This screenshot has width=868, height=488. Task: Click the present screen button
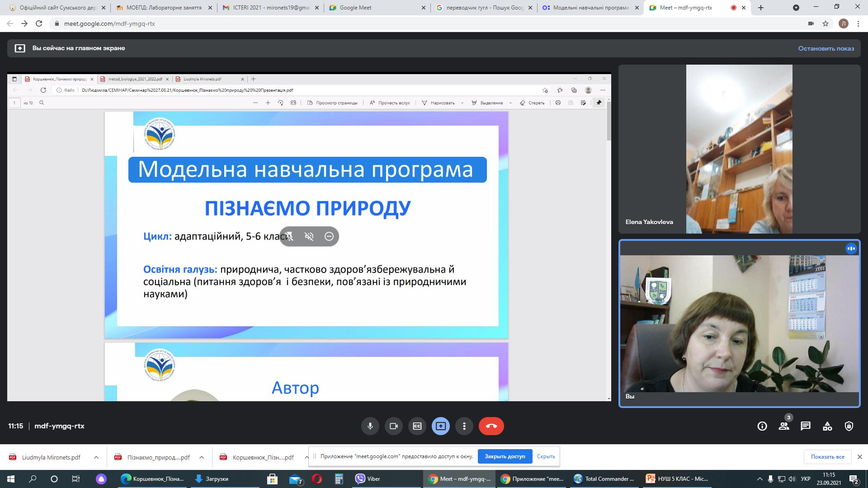(x=440, y=426)
